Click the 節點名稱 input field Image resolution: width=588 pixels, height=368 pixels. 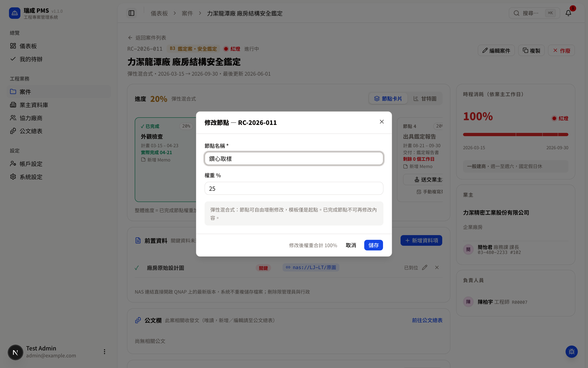(x=294, y=158)
